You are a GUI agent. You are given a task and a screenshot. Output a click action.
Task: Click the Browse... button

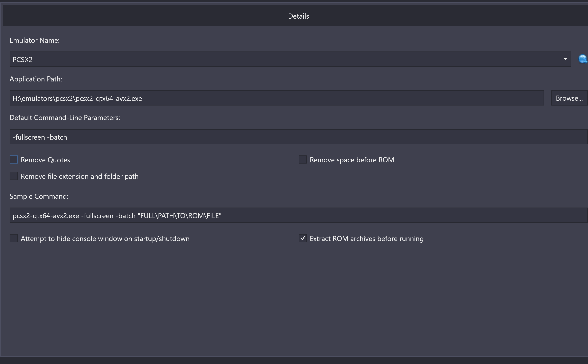point(569,98)
